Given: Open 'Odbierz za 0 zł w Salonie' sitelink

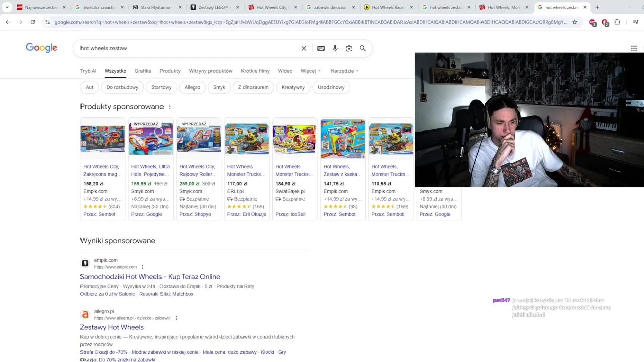Looking at the screenshot, I should pos(108,294).
